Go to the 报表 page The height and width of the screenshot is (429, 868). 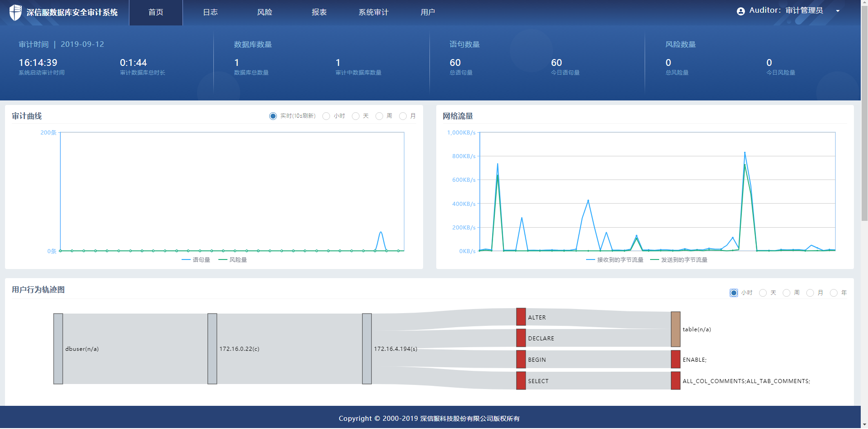319,12
